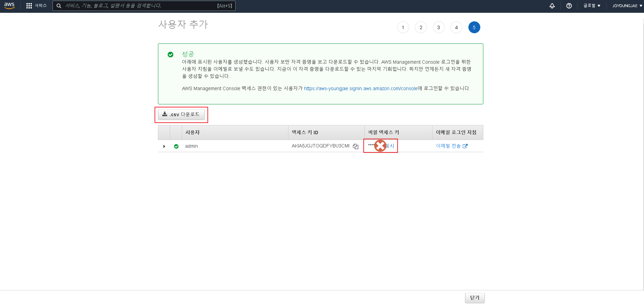This screenshot has width=644, height=305.
Task: Open the aws-youngjae console sign-in link
Action: pyautogui.click(x=361, y=88)
